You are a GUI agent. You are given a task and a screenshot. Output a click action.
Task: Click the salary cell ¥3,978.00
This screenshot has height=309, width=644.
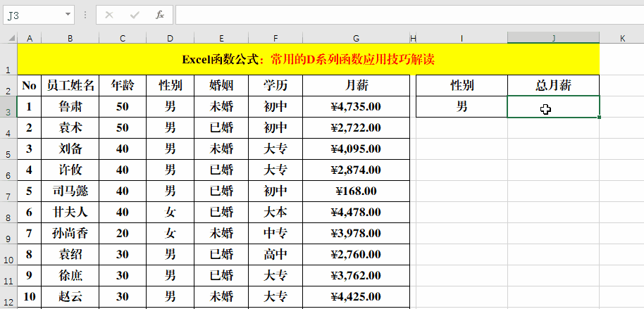[356, 234]
